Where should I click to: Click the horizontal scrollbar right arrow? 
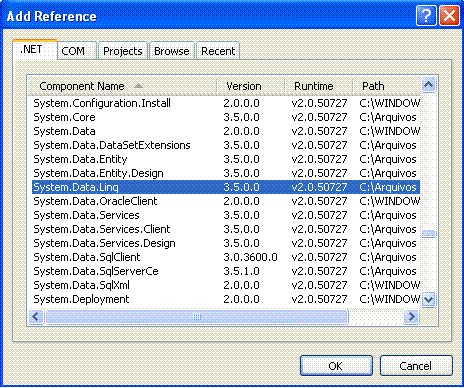(x=411, y=316)
